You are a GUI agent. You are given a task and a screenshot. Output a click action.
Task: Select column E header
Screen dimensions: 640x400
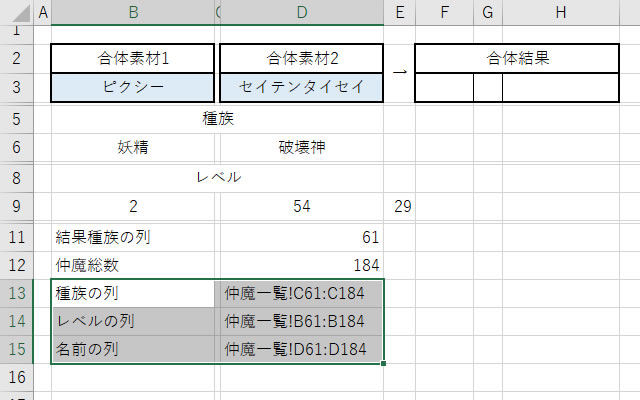pyautogui.click(x=400, y=12)
